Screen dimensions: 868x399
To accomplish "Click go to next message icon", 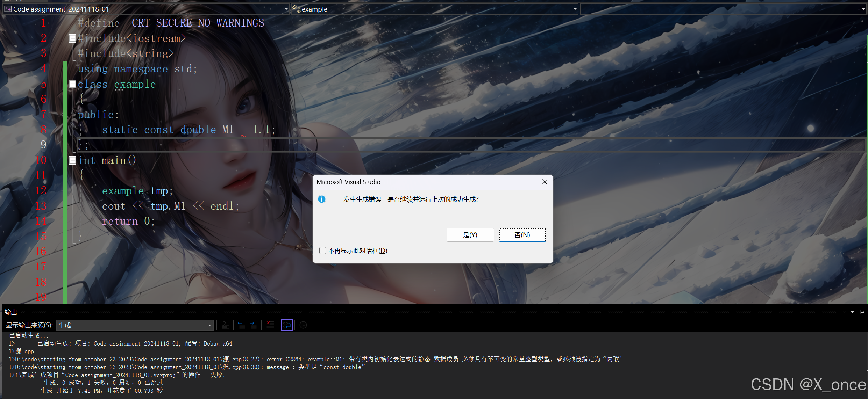I will pos(253,325).
